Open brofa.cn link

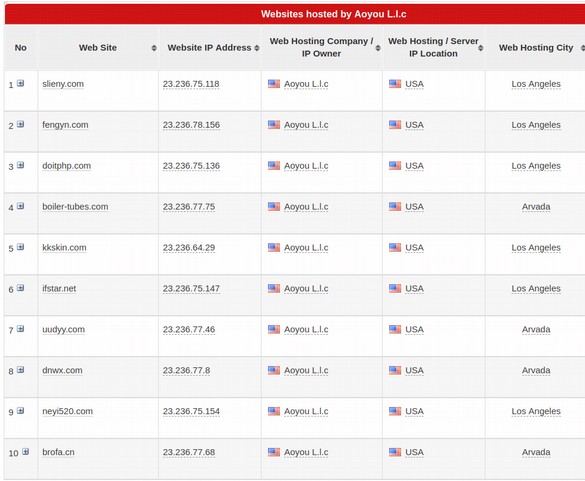coord(58,452)
